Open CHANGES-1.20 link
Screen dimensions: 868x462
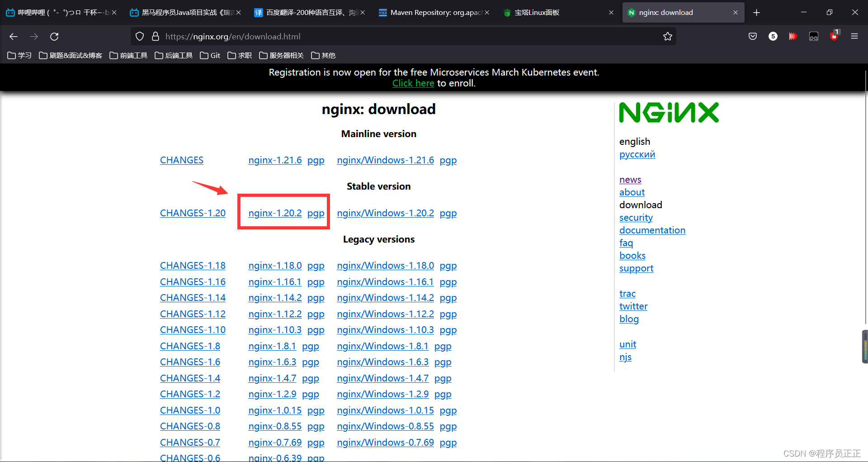[x=193, y=213]
